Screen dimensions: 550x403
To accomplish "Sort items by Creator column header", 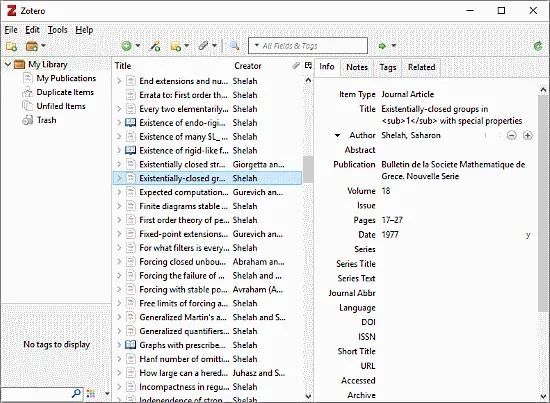I will click(x=261, y=66).
